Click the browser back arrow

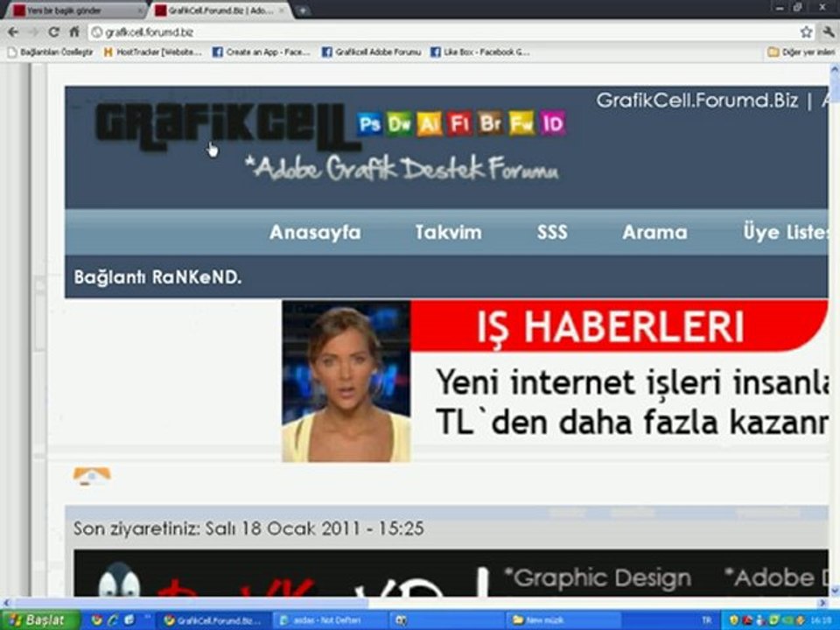[x=13, y=32]
